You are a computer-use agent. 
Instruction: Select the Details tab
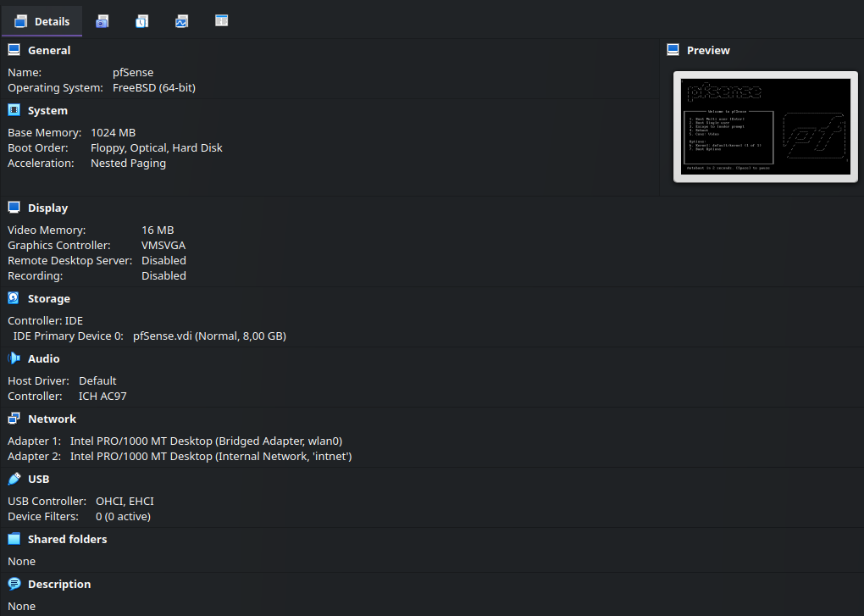coord(42,21)
